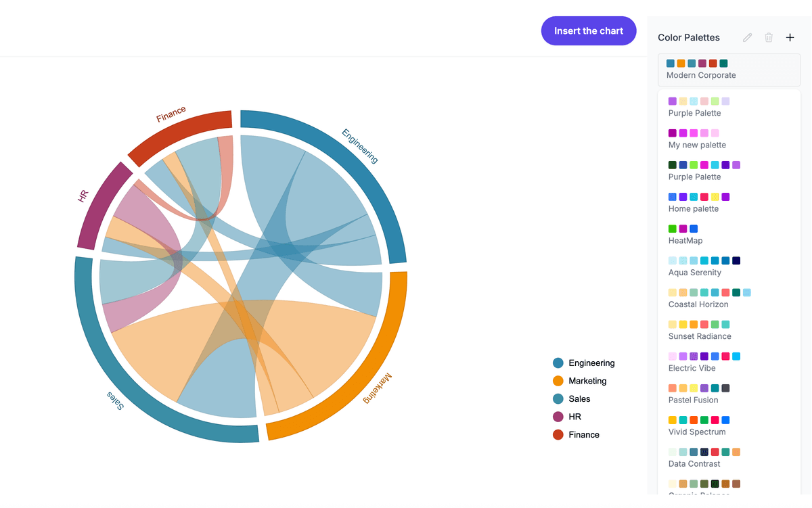Toggle the Marketing legend item
Image resolution: width=812 pixels, height=508 pixels.
coord(580,381)
